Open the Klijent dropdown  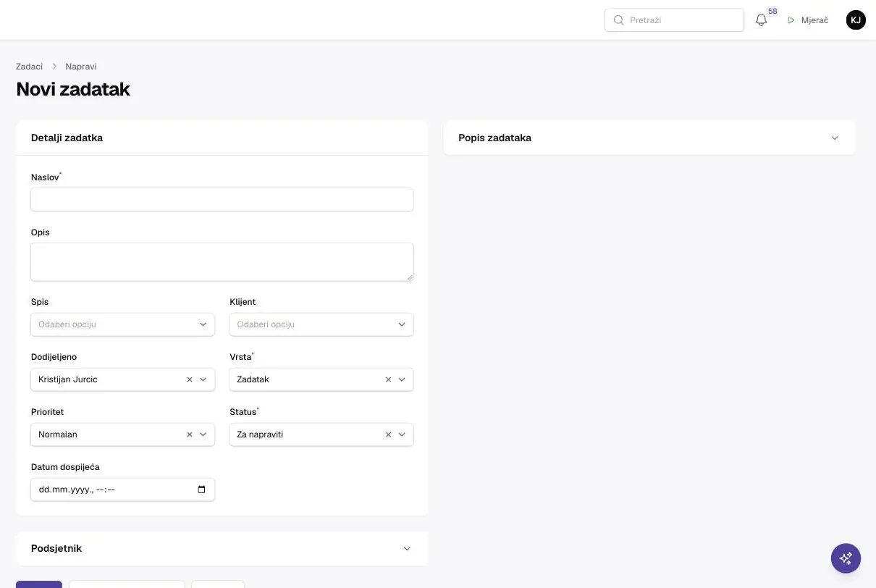click(321, 324)
